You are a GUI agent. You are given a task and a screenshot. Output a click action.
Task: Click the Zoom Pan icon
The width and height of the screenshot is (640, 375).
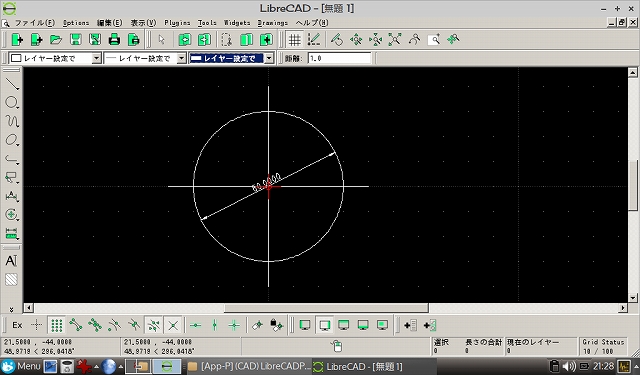[453, 40]
